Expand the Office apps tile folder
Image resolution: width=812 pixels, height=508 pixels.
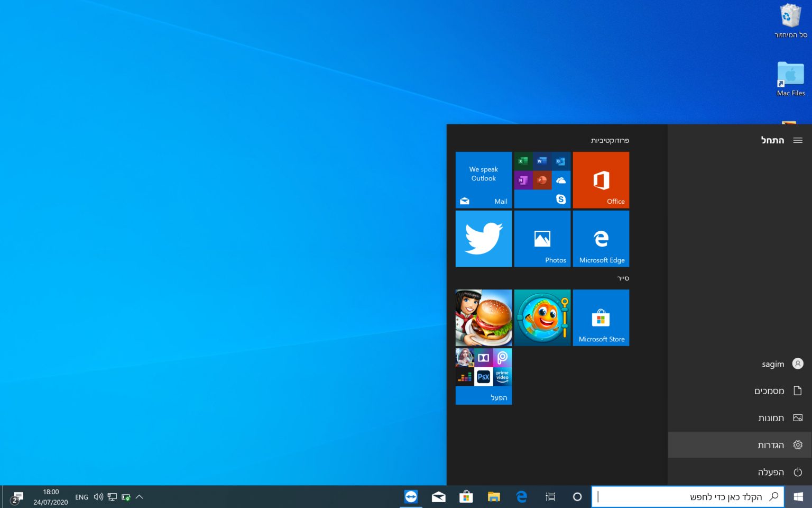click(x=542, y=180)
